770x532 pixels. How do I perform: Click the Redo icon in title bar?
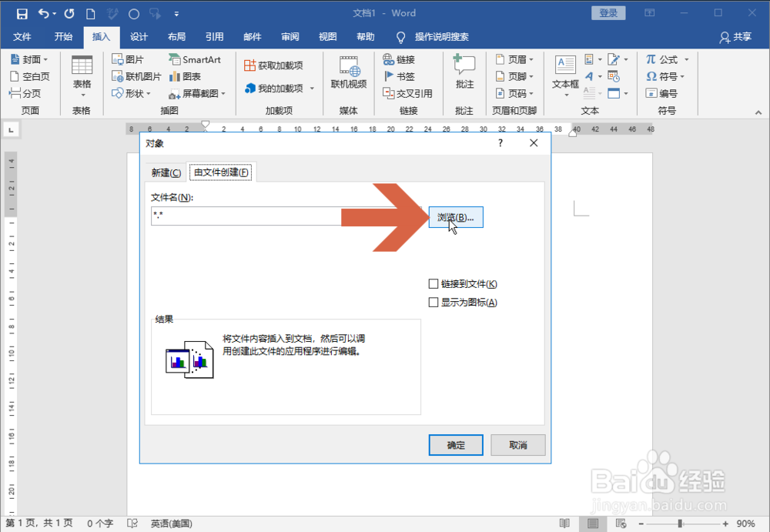tap(69, 14)
